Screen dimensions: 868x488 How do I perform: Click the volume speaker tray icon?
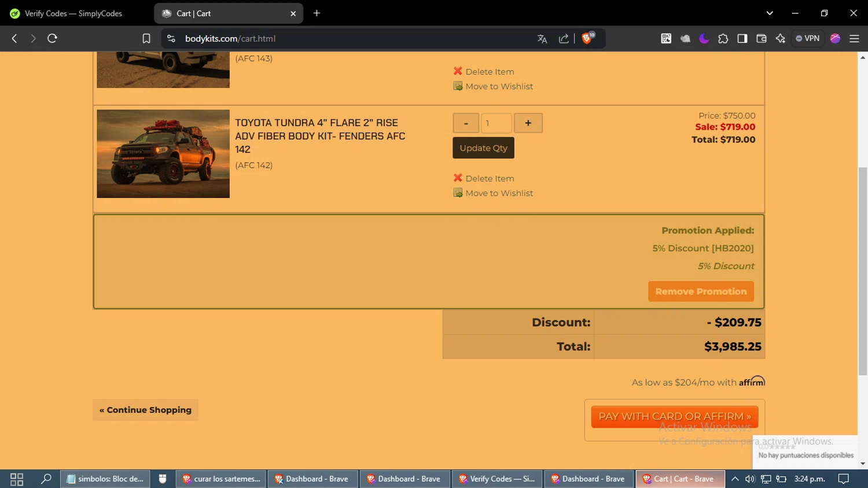coord(750,479)
